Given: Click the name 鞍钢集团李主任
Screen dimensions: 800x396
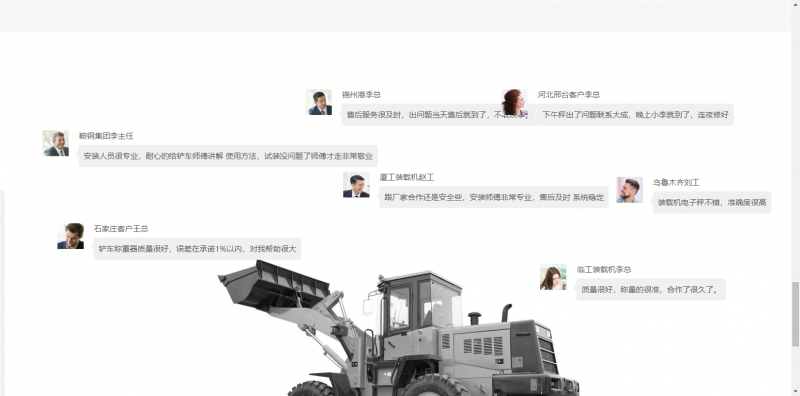Looking at the screenshot, I should pyautogui.click(x=106, y=136).
